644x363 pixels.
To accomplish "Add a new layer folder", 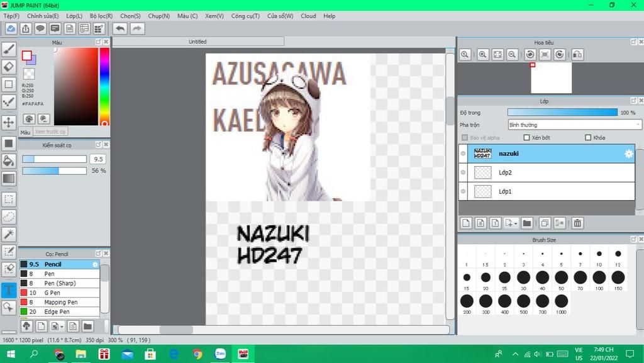I will pos(527,223).
